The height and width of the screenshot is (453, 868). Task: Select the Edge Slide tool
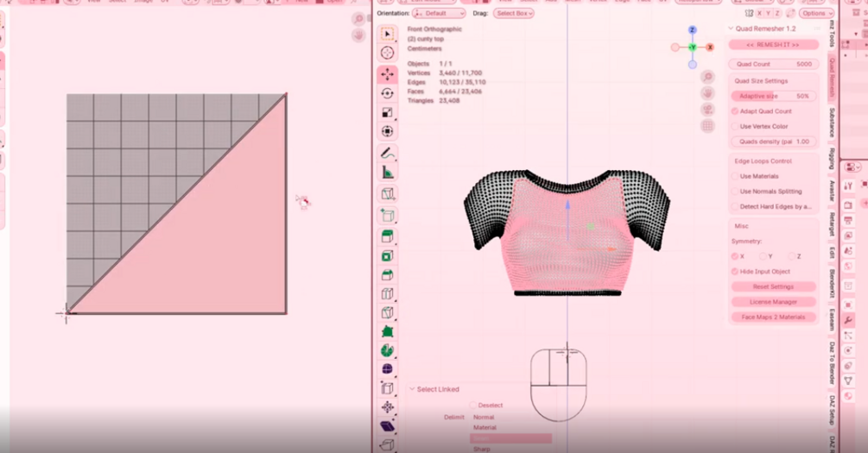pyautogui.click(x=388, y=388)
